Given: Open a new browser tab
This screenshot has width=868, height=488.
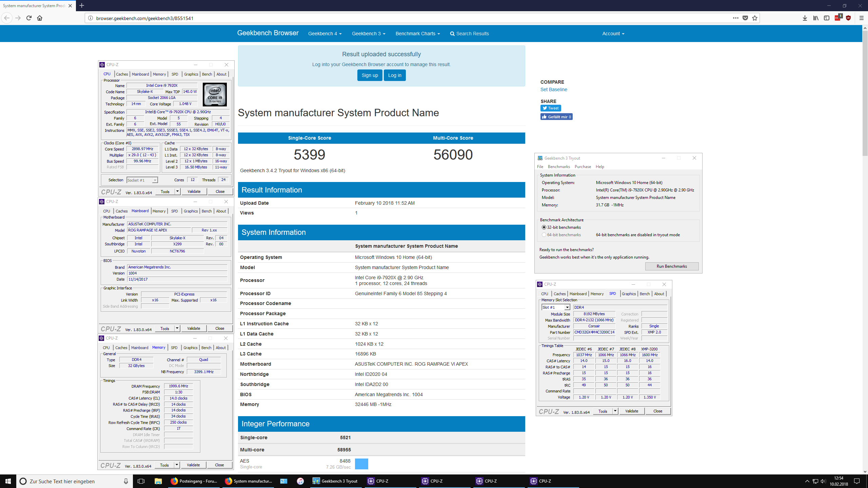Looking at the screenshot, I should (x=82, y=5).
